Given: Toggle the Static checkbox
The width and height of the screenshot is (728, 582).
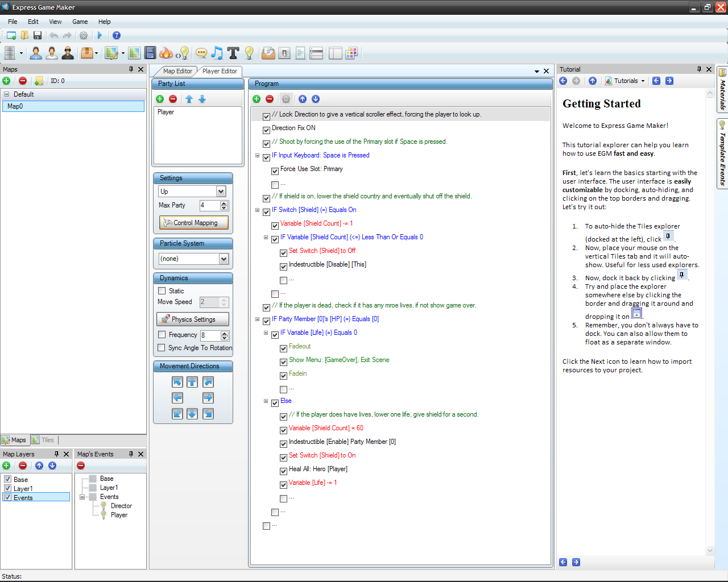Looking at the screenshot, I should click(x=162, y=290).
